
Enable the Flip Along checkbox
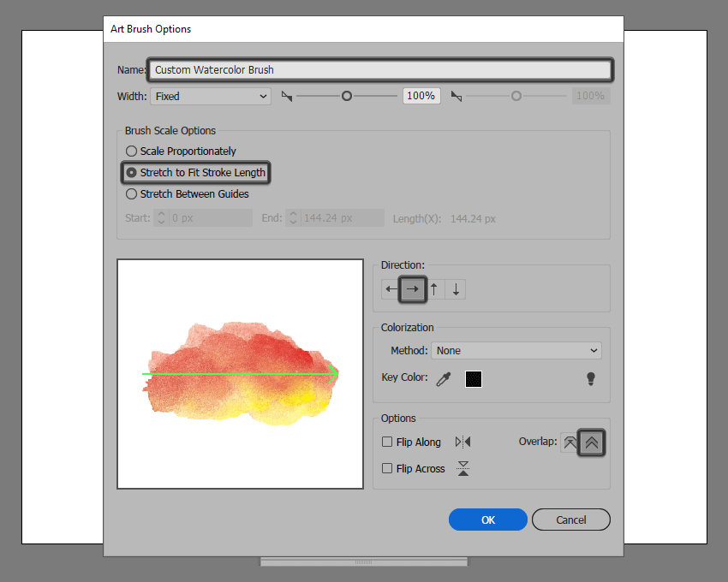click(x=387, y=442)
